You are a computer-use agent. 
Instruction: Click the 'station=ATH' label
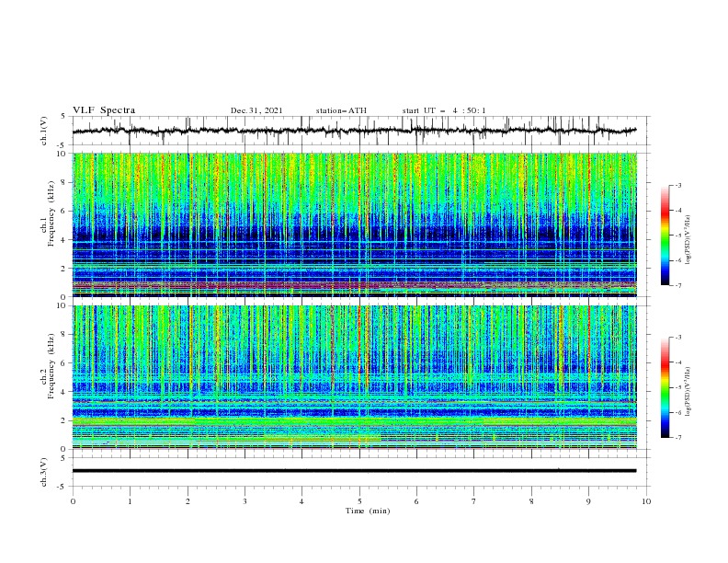341,110
